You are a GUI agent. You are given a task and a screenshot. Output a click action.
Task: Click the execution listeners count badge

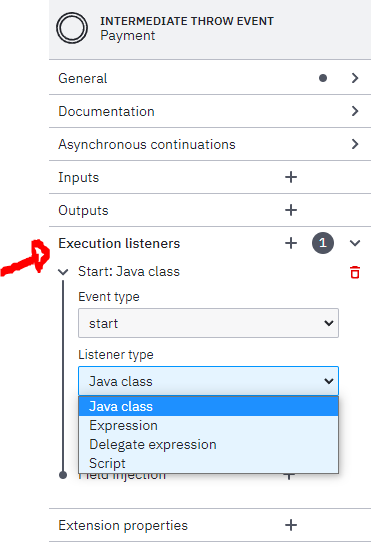tap(323, 243)
